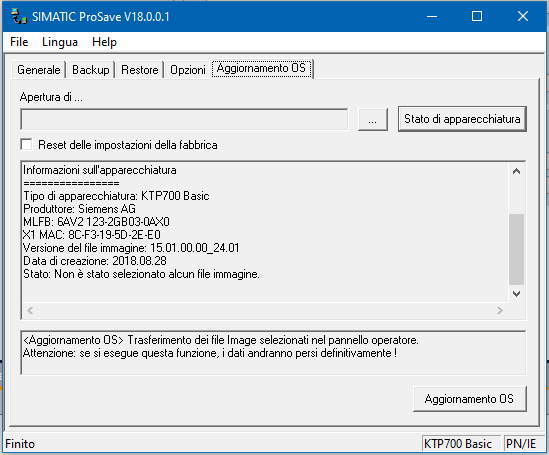
Task: Click the left arrow of horizontal scrollbar
Action: click(30, 310)
